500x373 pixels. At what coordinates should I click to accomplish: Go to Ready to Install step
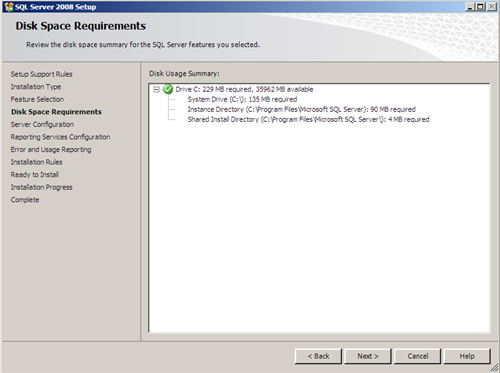point(35,175)
